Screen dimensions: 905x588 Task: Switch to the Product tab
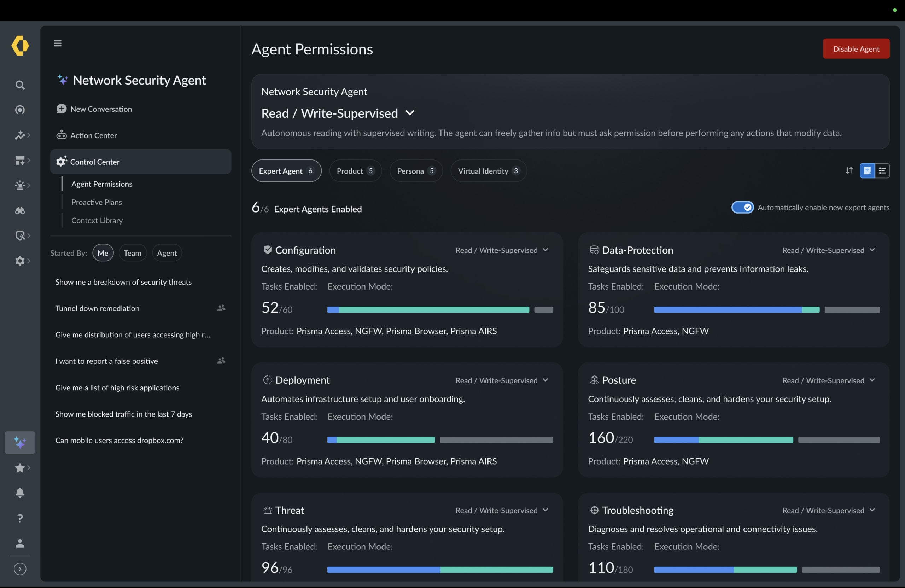(355, 171)
